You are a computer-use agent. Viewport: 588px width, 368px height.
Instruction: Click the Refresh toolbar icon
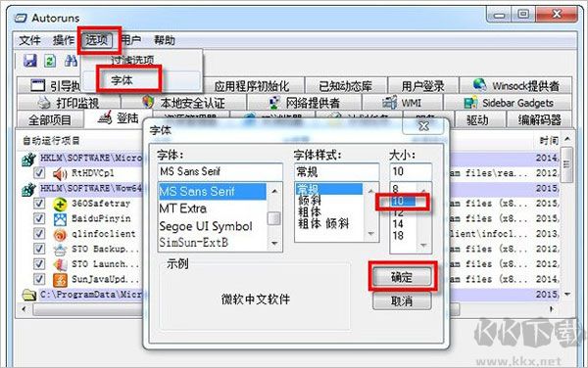pos(50,61)
